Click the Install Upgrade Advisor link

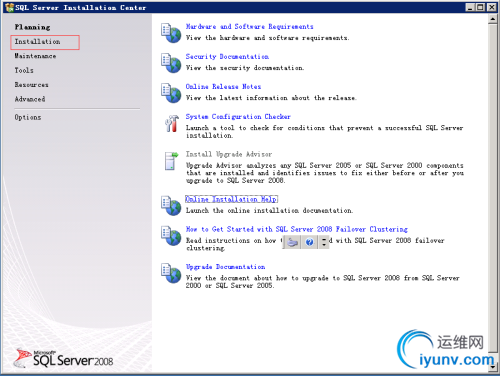[229, 154]
